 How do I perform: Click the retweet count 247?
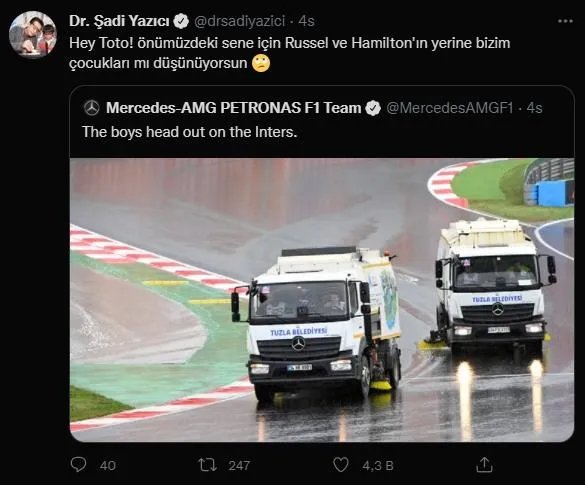point(239,466)
